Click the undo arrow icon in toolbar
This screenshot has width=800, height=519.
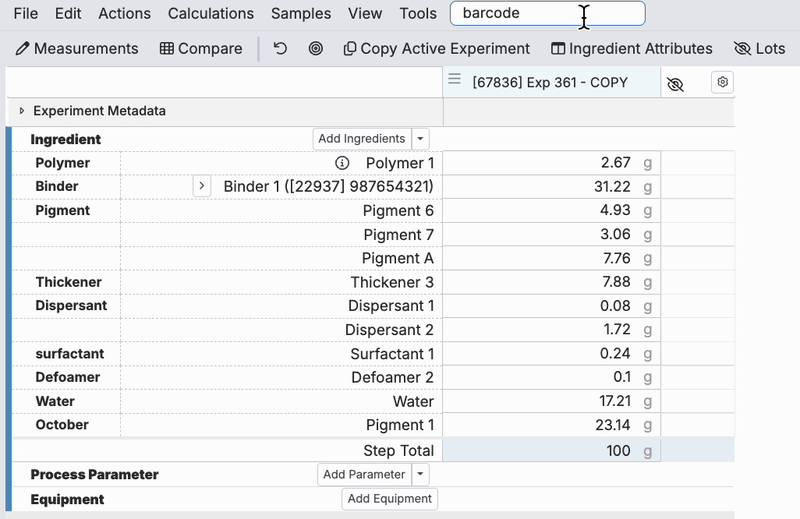tap(280, 48)
